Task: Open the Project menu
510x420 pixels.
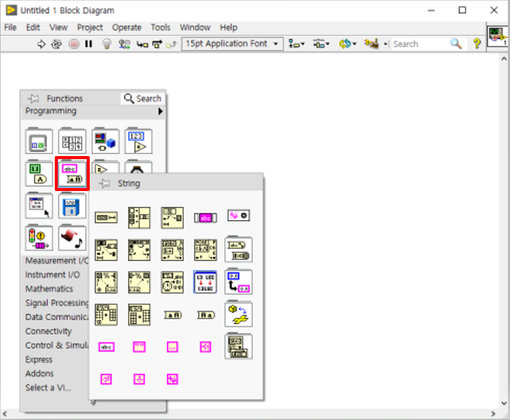Action: pos(90,27)
